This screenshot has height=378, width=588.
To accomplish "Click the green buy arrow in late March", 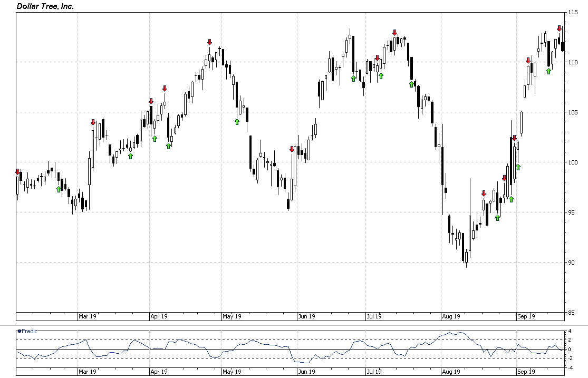I will (130, 156).
